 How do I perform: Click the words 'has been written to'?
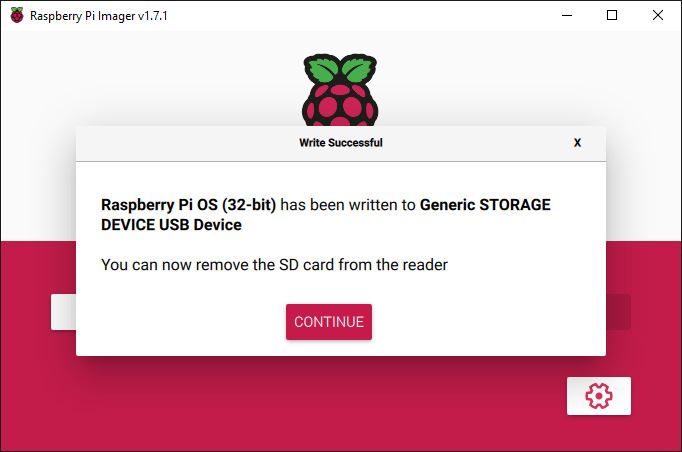click(348, 204)
